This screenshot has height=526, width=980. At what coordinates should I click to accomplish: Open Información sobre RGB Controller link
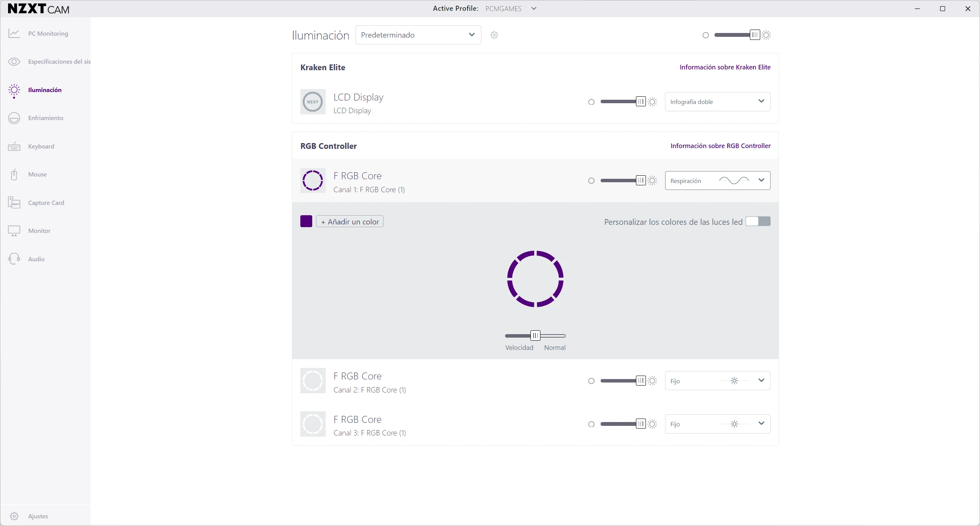(x=720, y=146)
